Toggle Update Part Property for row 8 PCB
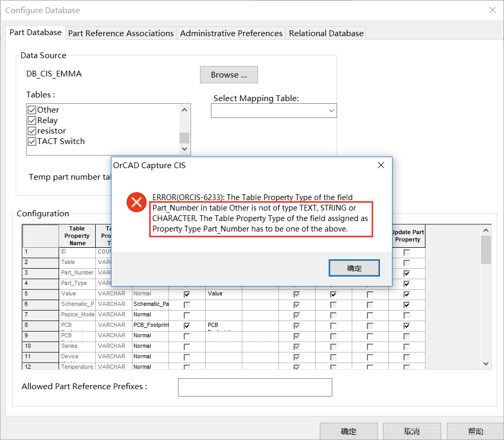Viewport: 504px width, 440px height. click(x=407, y=326)
